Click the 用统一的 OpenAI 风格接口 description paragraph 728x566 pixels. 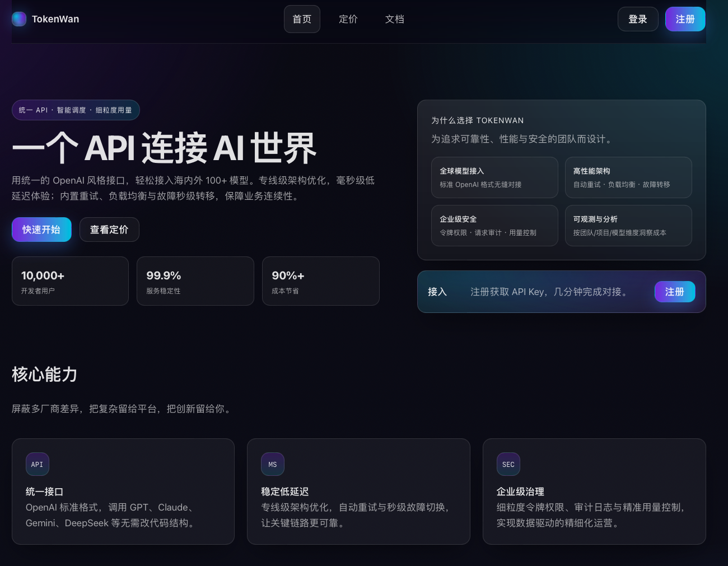pyautogui.click(x=193, y=188)
